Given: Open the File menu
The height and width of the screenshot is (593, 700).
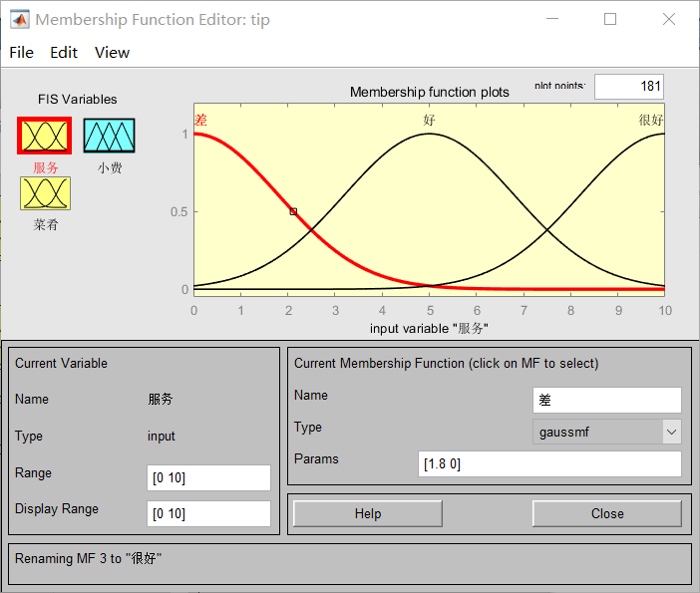Looking at the screenshot, I should click(x=21, y=53).
